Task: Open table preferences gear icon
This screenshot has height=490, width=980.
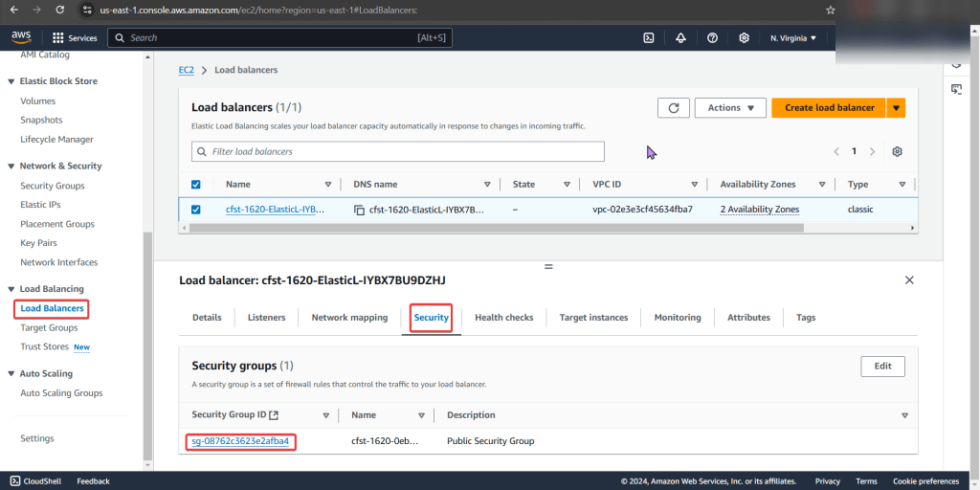Action: (897, 151)
